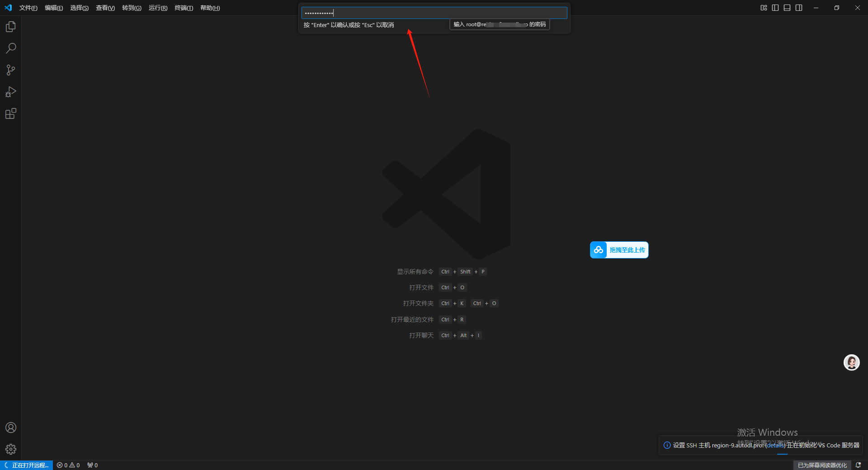Open errors and warnings status item
The height and width of the screenshot is (470, 868).
[68, 465]
